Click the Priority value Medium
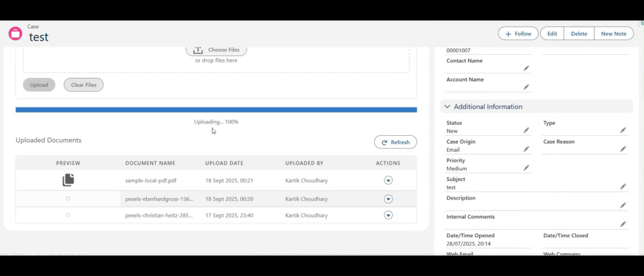The height and width of the screenshot is (276, 644). [x=457, y=169]
